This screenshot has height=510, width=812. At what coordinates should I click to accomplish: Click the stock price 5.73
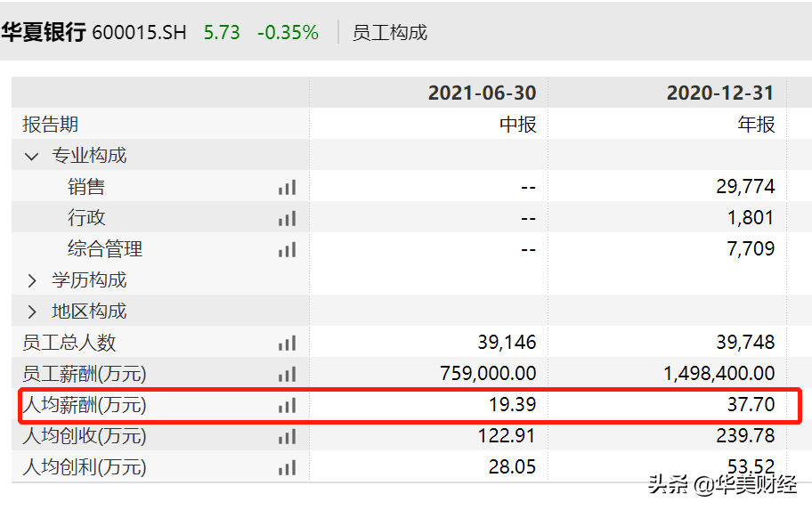click(222, 33)
